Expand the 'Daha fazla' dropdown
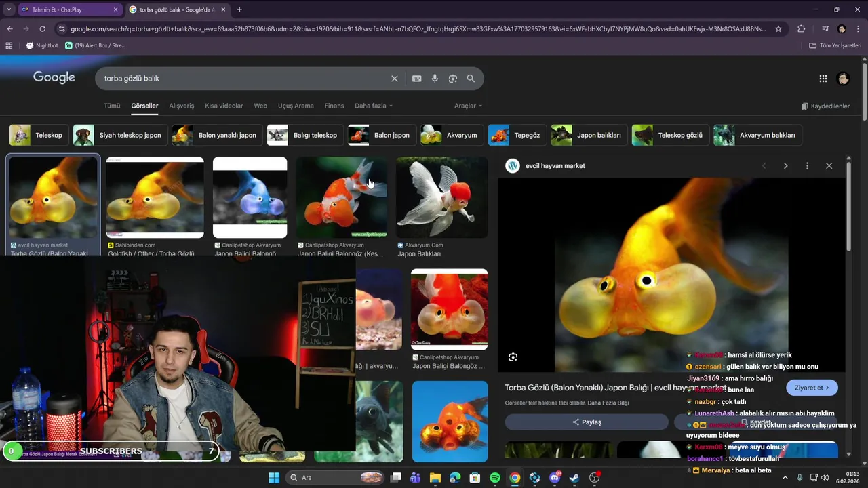This screenshot has height=488, width=868. (374, 106)
